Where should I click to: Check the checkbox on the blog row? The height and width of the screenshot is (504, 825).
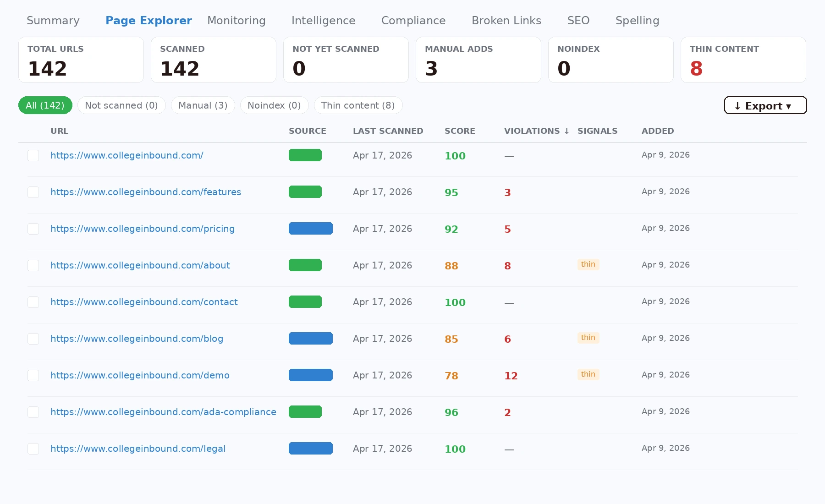pyautogui.click(x=33, y=339)
